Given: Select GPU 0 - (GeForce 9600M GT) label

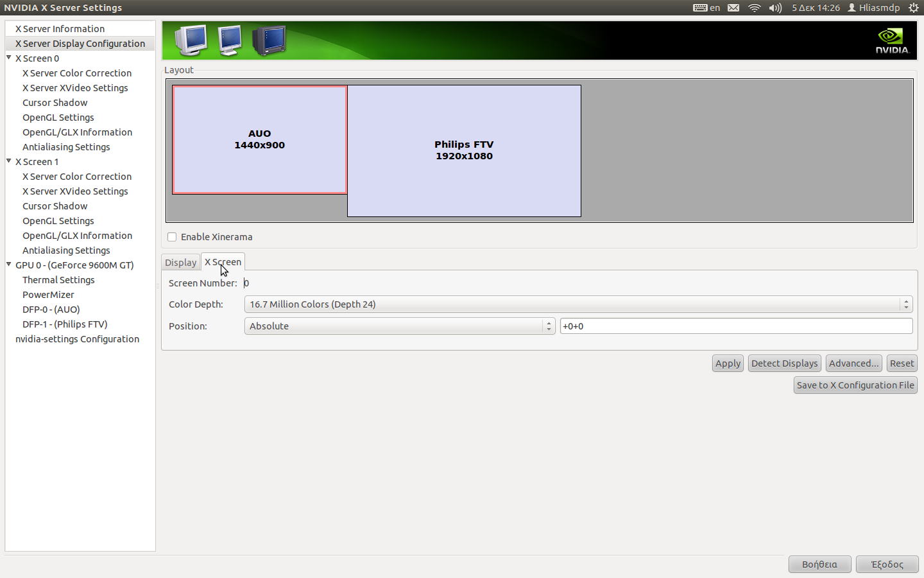Looking at the screenshot, I should click(74, 265).
